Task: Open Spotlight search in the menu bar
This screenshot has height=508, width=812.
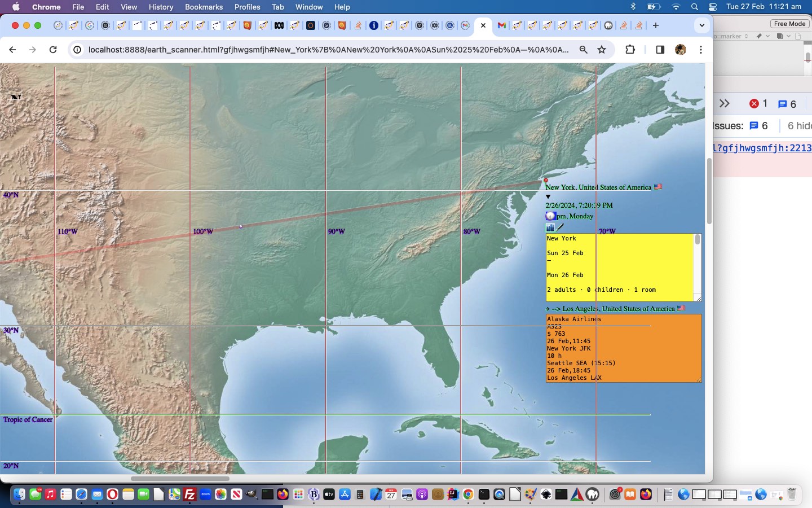Action: [x=694, y=7]
